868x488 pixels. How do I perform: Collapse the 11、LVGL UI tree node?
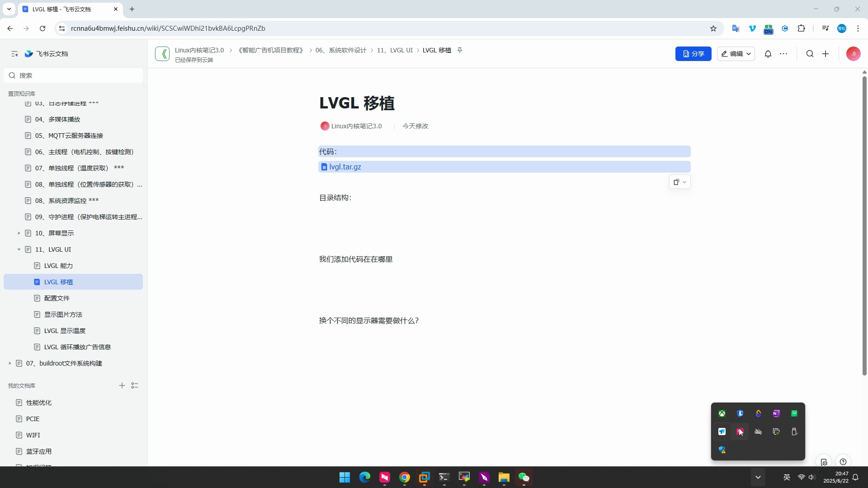coord(19,249)
